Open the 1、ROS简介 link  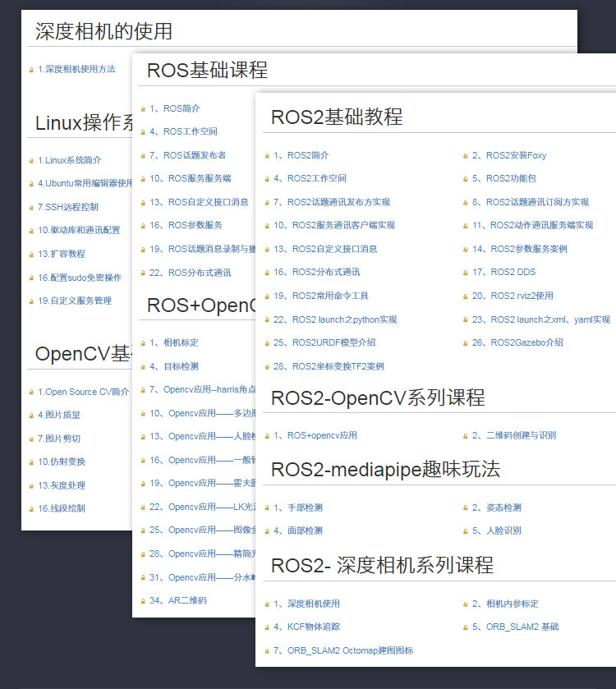pyautogui.click(x=174, y=108)
